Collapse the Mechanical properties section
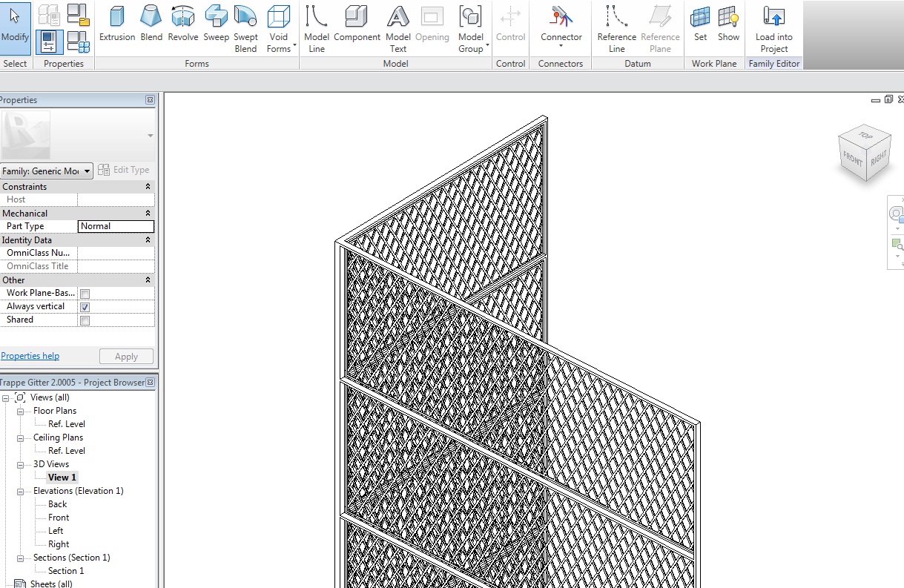 [x=148, y=214]
